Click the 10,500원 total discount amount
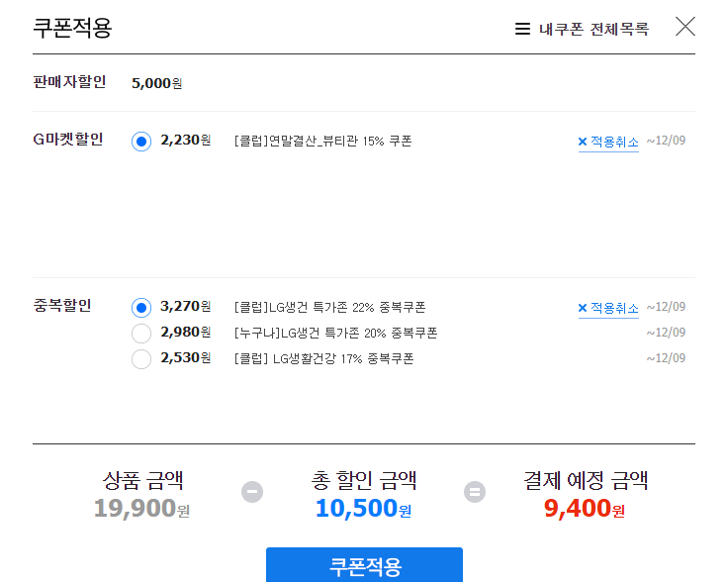This screenshot has width=728, height=582. (x=363, y=508)
